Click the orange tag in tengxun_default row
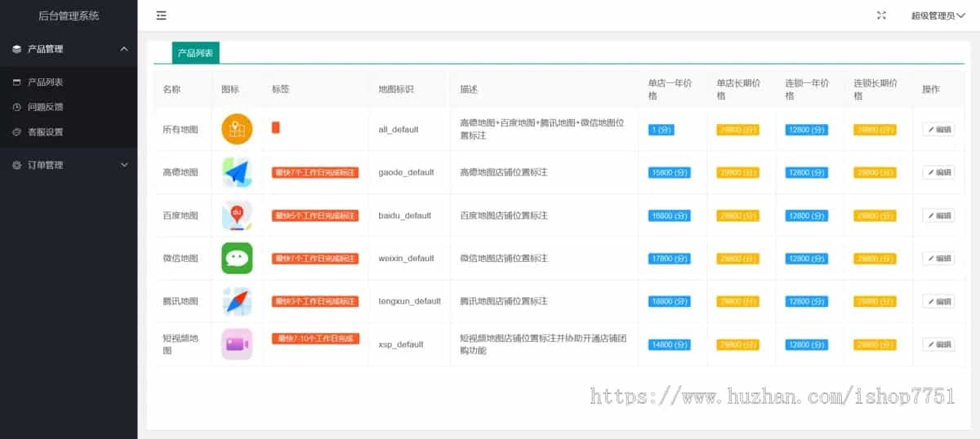This screenshot has height=439, width=980. click(315, 301)
